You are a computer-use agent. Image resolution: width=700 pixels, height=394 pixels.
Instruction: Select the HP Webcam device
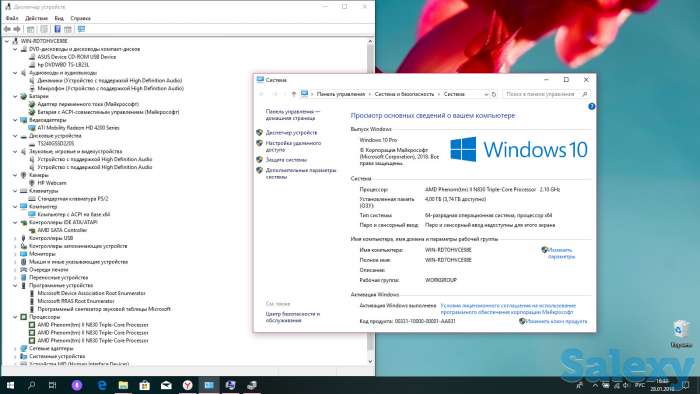(x=52, y=183)
